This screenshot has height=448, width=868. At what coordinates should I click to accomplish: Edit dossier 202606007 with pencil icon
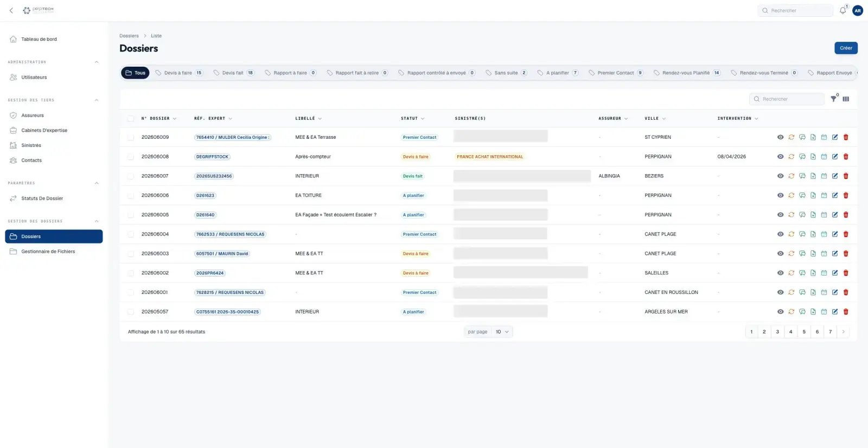pyautogui.click(x=835, y=176)
